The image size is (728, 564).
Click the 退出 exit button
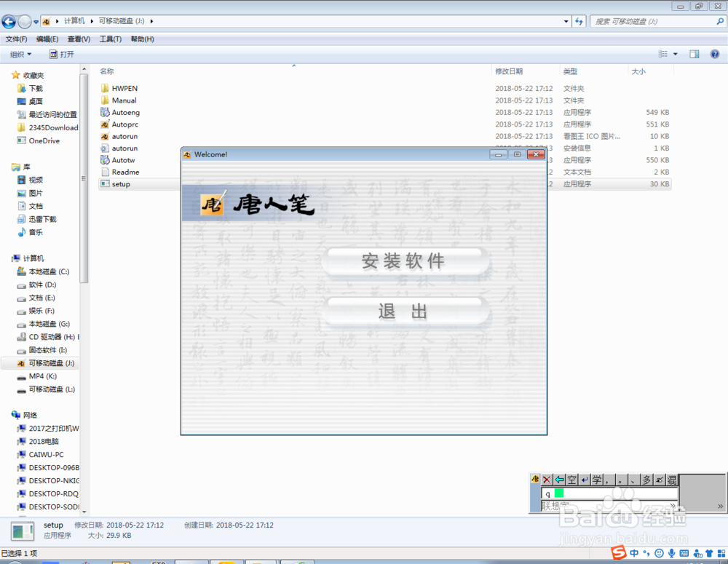[405, 311]
